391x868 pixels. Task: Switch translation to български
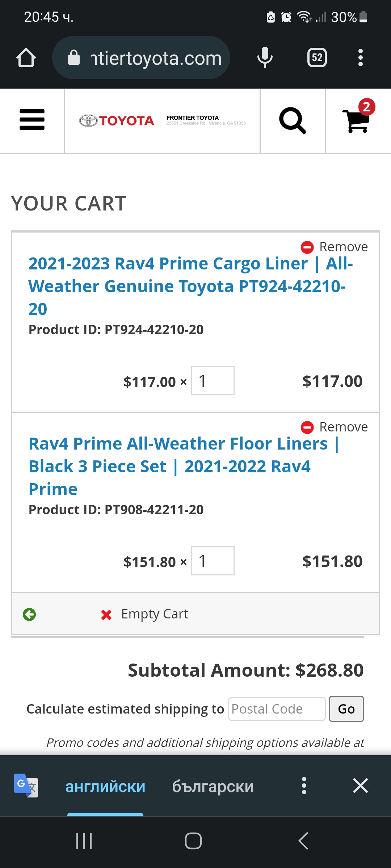tap(213, 786)
